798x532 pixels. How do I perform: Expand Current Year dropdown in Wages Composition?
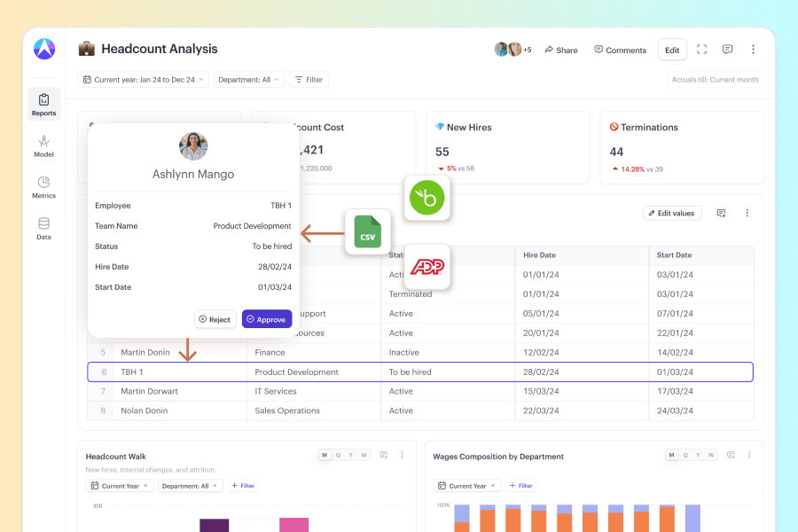pyautogui.click(x=466, y=486)
